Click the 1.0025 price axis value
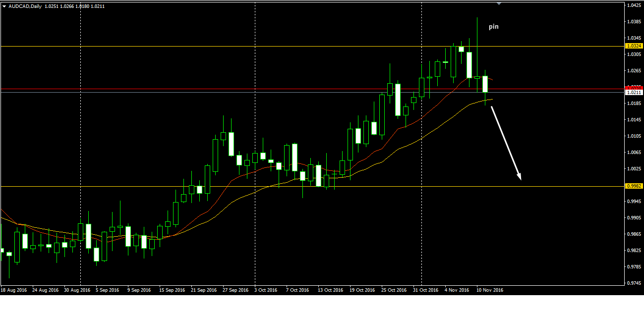This screenshot has height=311, width=644. [634, 169]
